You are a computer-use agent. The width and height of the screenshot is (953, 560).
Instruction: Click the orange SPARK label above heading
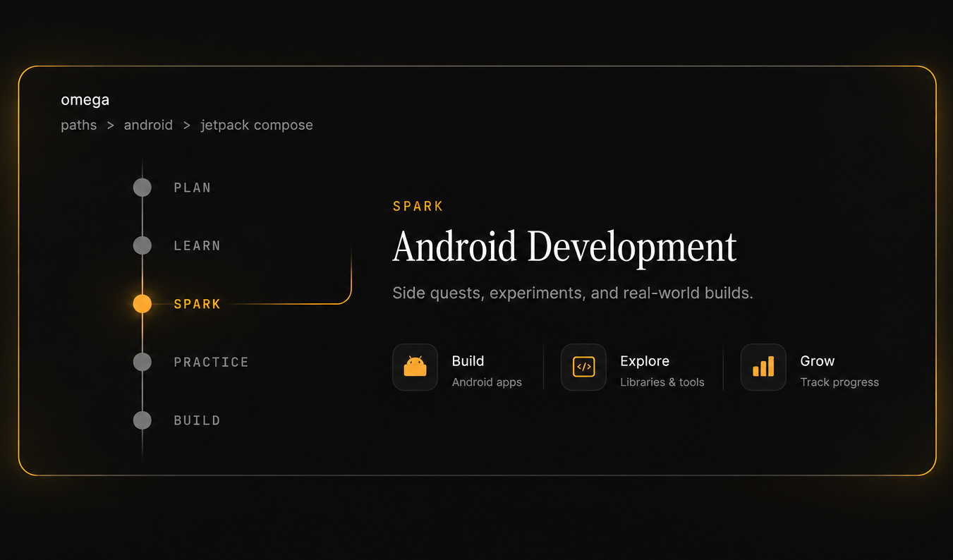pos(418,207)
